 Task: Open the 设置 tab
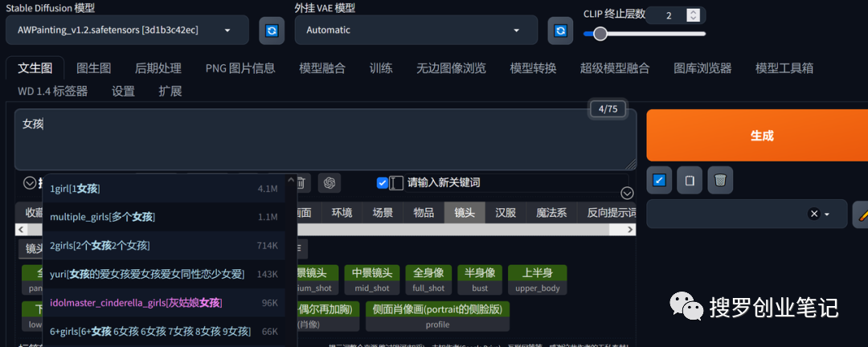click(x=123, y=91)
